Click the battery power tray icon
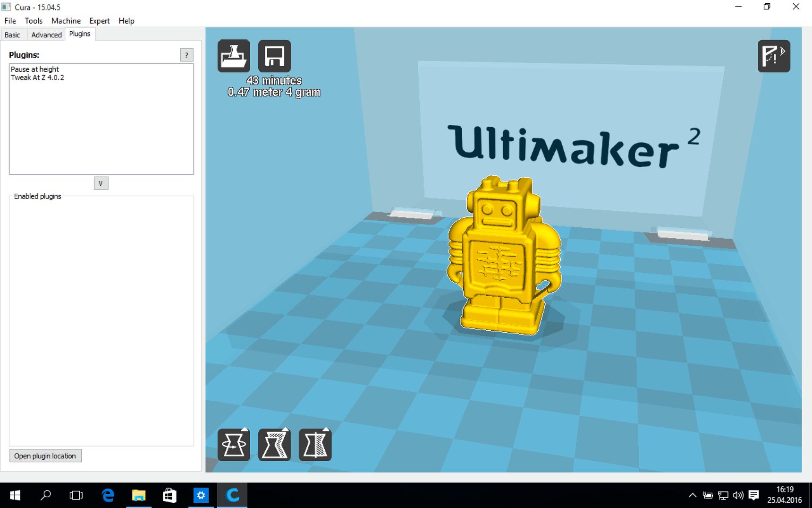812x508 pixels. click(x=708, y=495)
